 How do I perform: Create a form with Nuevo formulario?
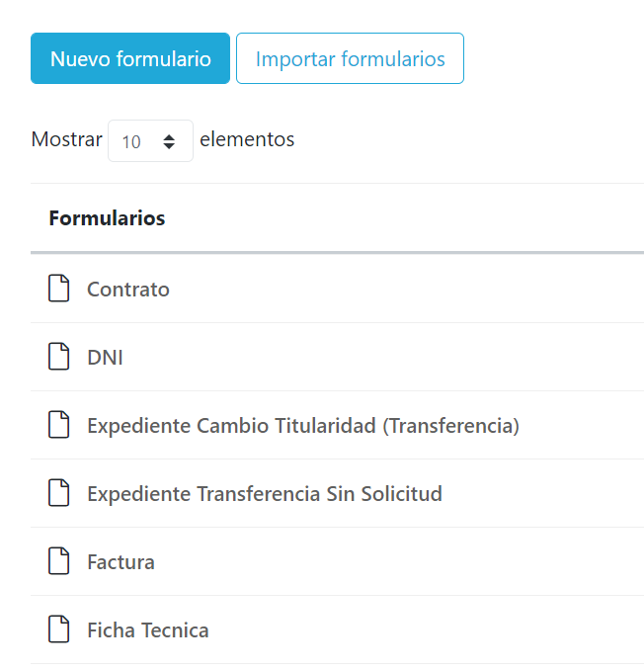(130, 58)
